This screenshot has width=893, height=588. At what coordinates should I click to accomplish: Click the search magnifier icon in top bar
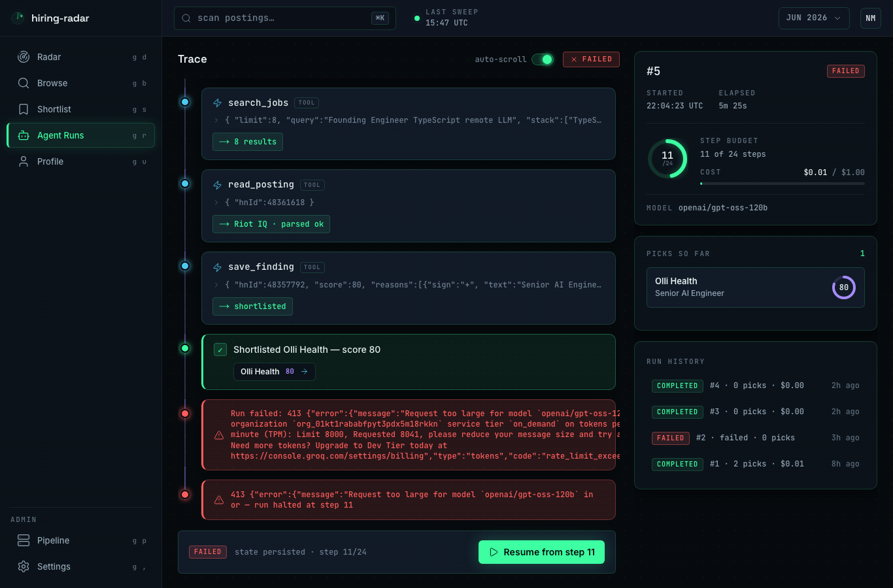[x=187, y=18]
